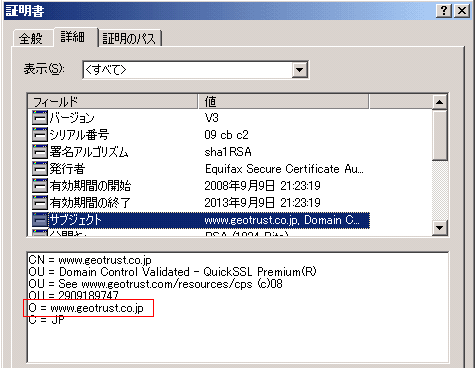Click the O = www.geotrust.co.jp line

[x=86, y=308]
